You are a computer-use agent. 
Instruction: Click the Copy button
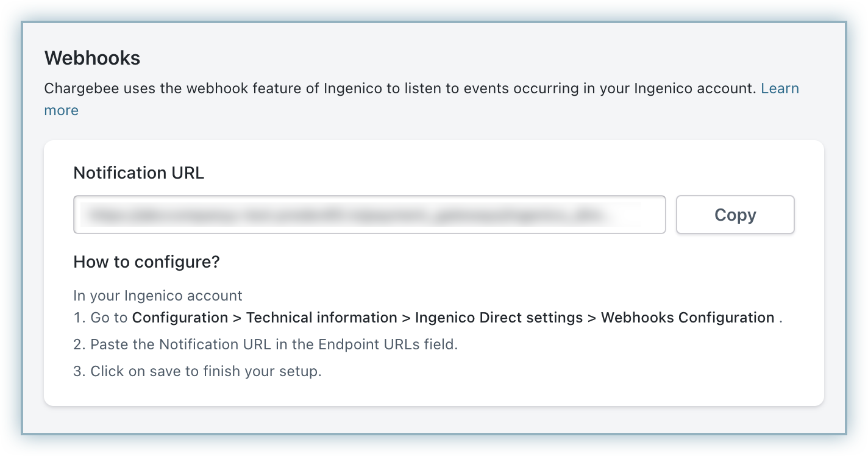pos(735,215)
